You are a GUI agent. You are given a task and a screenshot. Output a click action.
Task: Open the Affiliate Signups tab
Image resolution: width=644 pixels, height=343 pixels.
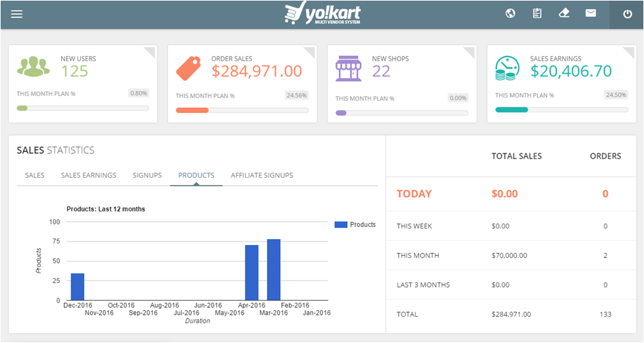pos(262,175)
